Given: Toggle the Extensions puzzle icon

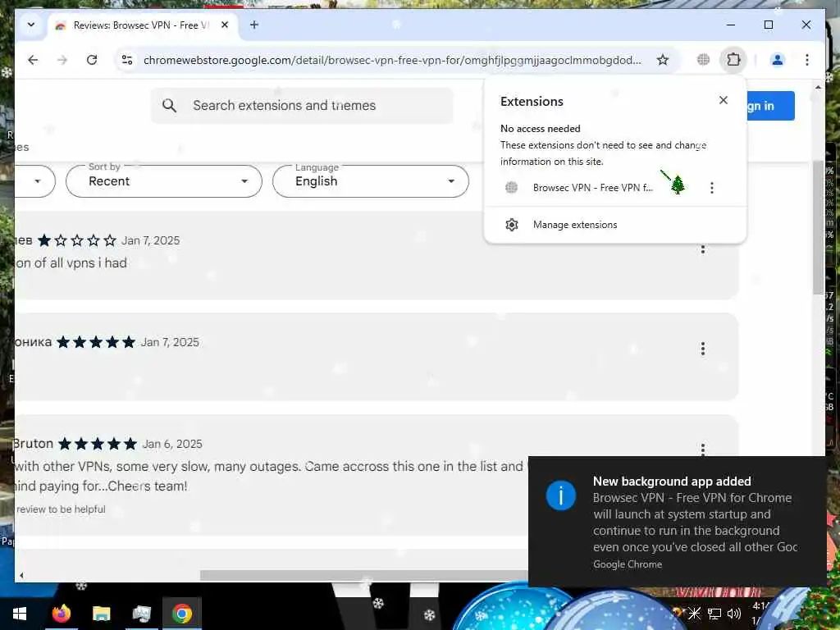Looking at the screenshot, I should [x=733, y=59].
